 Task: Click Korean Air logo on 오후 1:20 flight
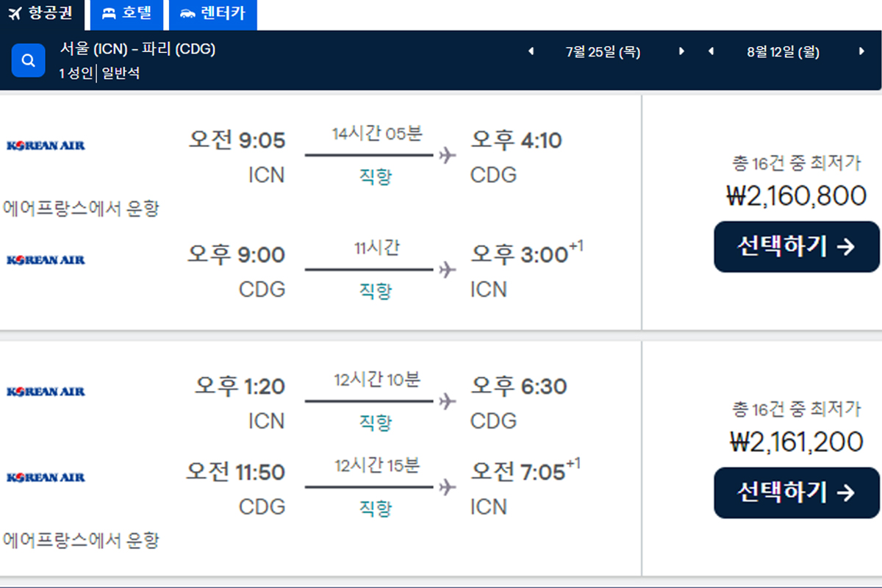pyautogui.click(x=46, y=392)
